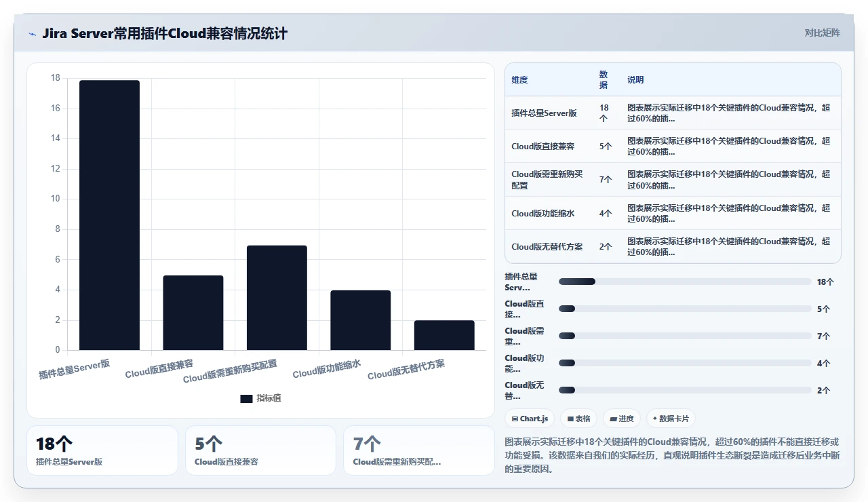Click the 4个 value in table
This screenshot has height=502, width=868.
tap(606, 213)
